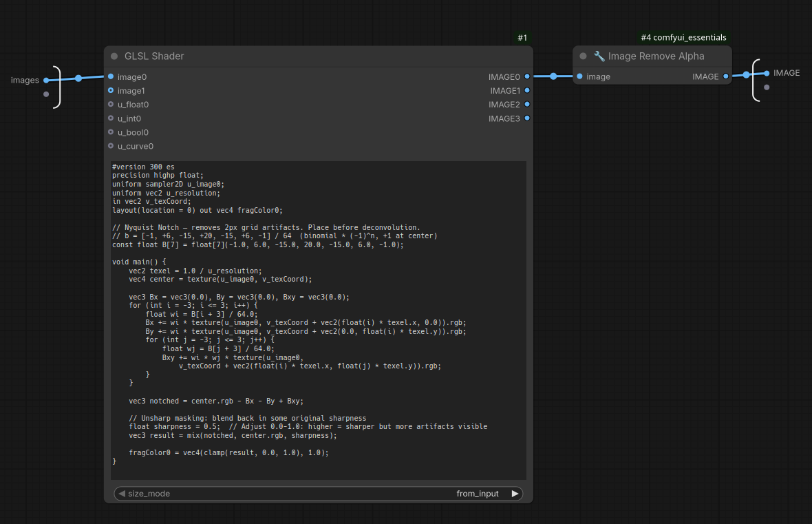Viewport: 812px width, 524px height.
Task: Click the image0 input socket dot
Action: tap(111, 76)
